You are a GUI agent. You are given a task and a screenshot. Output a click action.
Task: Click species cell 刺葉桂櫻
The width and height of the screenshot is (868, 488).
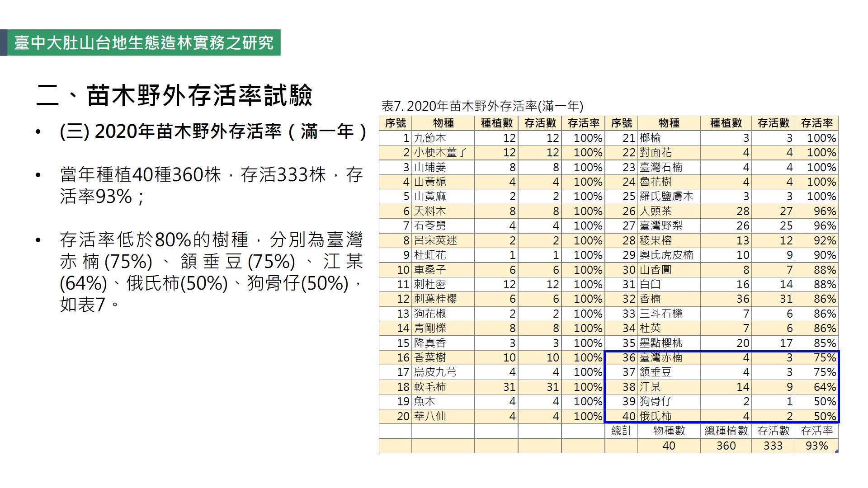tap(443, 299)
